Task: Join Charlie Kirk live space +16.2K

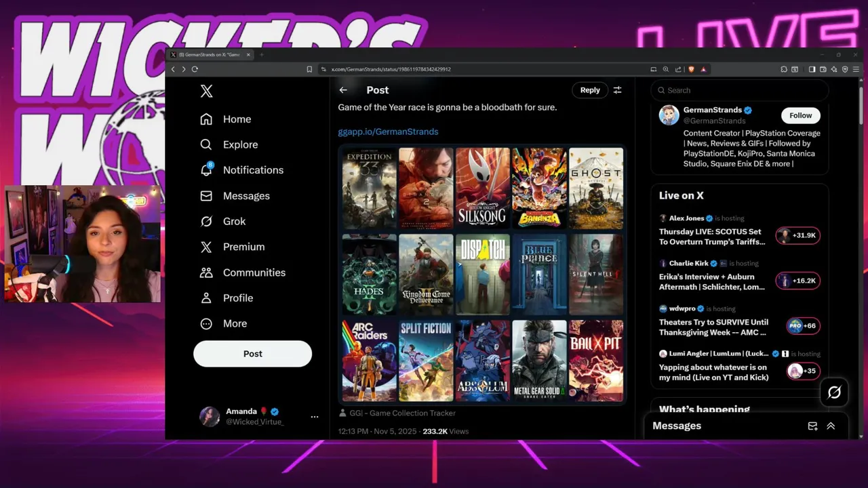Action: coord(797,281)
